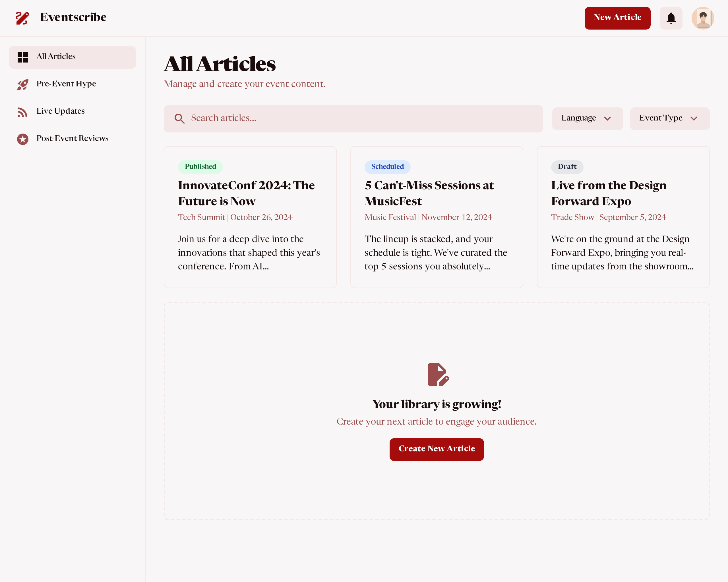Click the Eventscribe pen logo icon
This screenshot has height=582, width=728.
(x=22, y=18)
